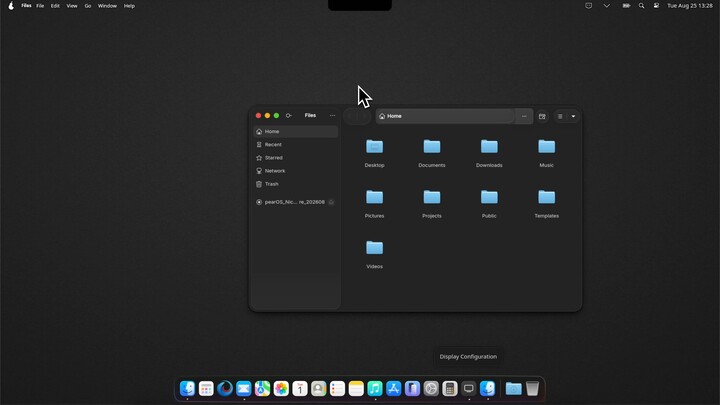This screenshot has width=720, height=405.
Task: Open Finder icon beside Display Configuration
Action: click(488, 388)
